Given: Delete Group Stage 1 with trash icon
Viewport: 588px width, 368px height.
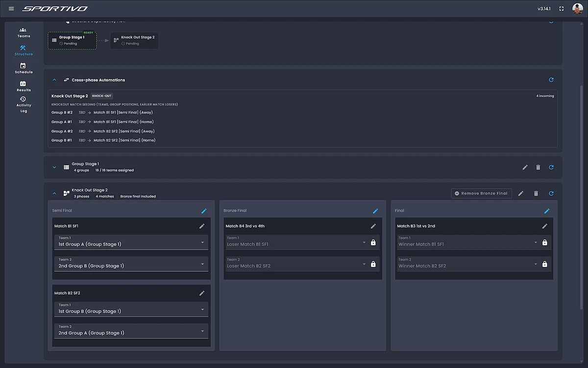Looking at the screenshot, I should 538,167.
